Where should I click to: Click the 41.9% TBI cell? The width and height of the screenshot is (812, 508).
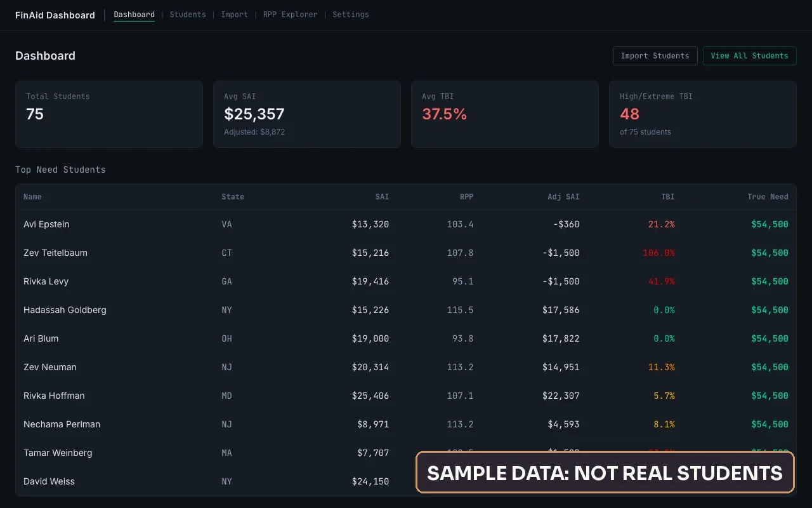(662, 281)
